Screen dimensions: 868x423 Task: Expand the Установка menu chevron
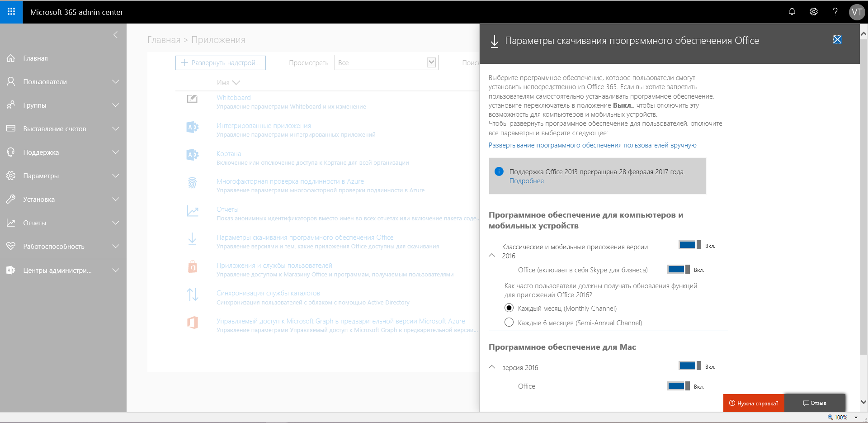[116, 199]
